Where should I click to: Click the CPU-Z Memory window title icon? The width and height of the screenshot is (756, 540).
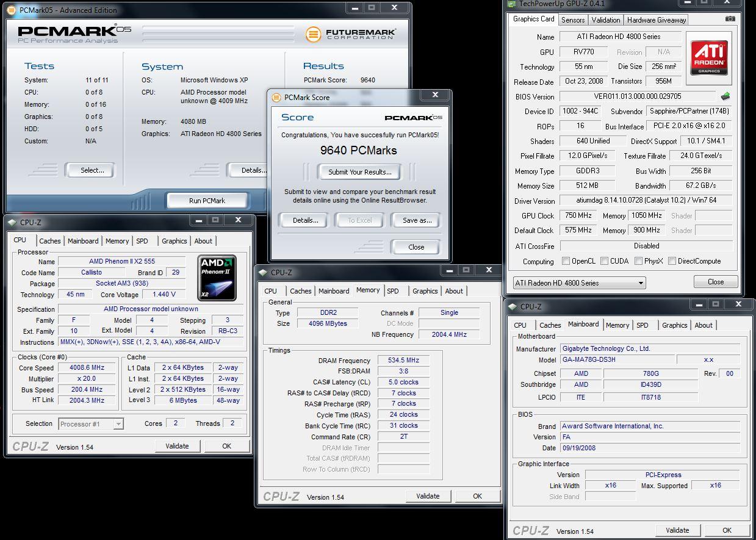264,273
